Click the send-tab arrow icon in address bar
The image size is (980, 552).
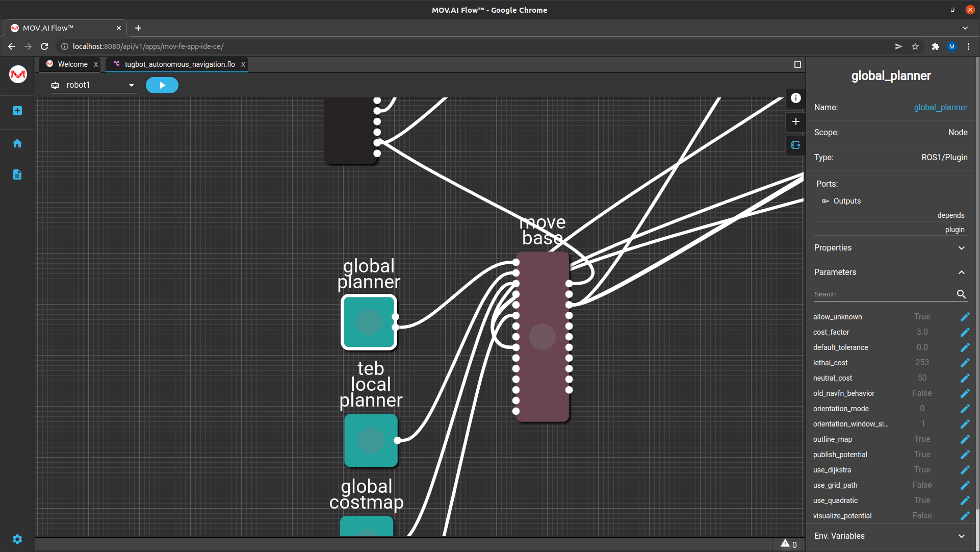pyautogui.click(x=898, y=46)
